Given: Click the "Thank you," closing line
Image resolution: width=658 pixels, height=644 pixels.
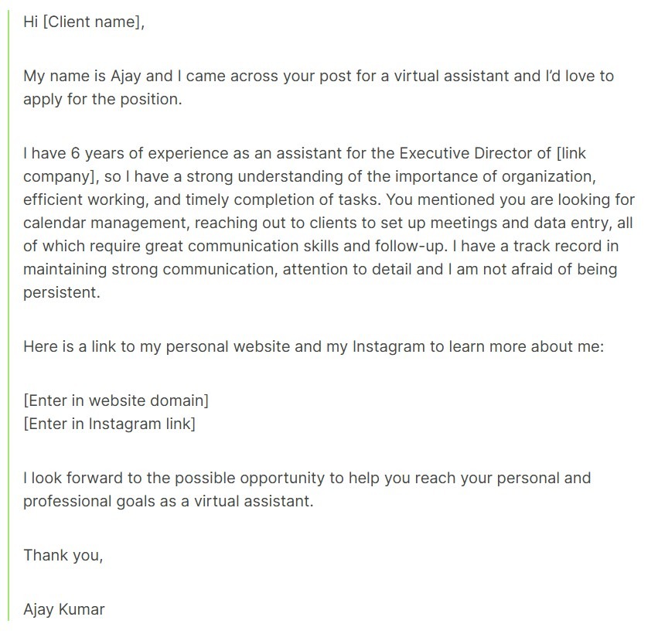Looking at the screenshot, I should click(63, 555).
